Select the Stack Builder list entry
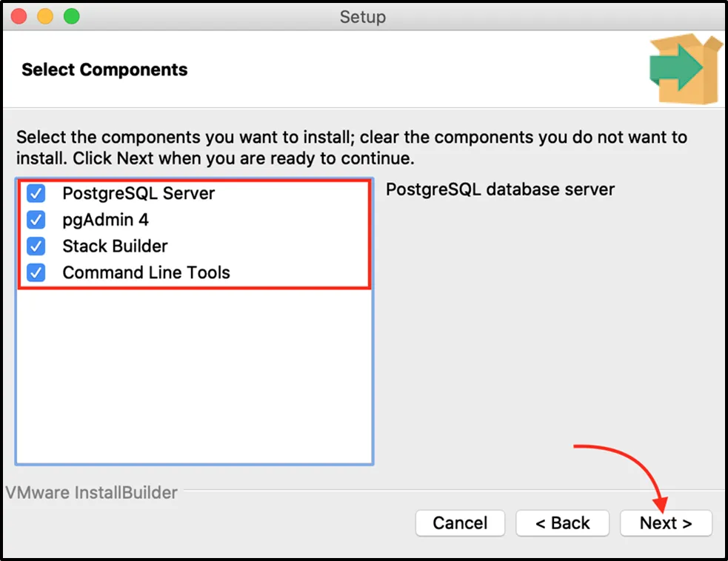728x561 pixels. (x=115, y=246)
